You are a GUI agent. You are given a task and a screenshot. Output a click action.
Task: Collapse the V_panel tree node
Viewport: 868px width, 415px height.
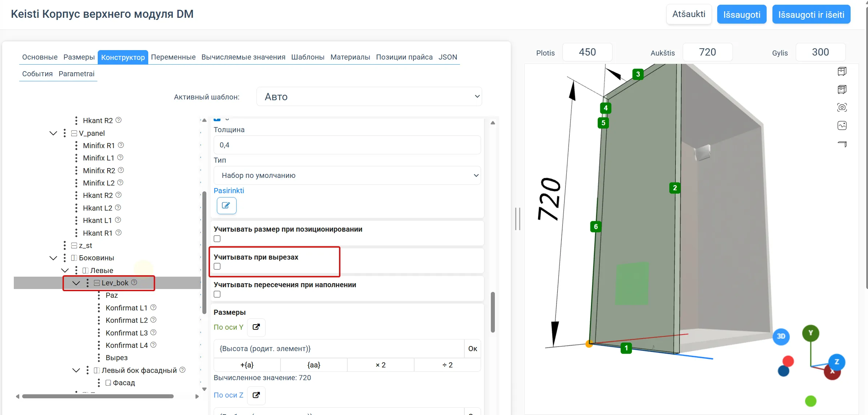(x=53, y=133)
